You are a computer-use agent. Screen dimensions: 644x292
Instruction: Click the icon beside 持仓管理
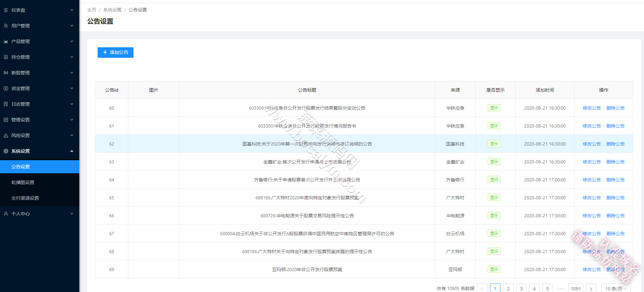click(6, 57)
